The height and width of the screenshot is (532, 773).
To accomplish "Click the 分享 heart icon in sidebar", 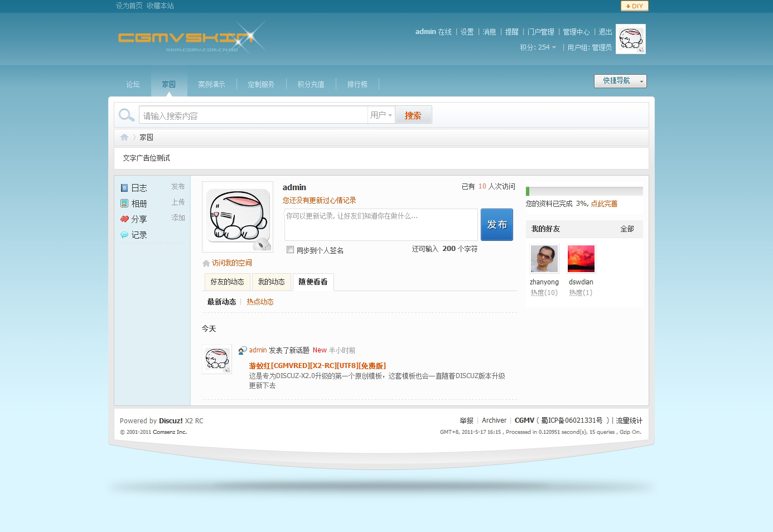I will tap(124, 219).
